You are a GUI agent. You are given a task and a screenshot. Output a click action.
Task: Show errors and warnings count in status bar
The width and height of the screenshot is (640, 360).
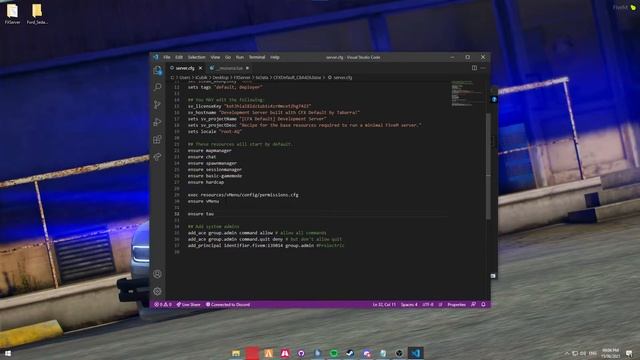click(x=162, y=304)
